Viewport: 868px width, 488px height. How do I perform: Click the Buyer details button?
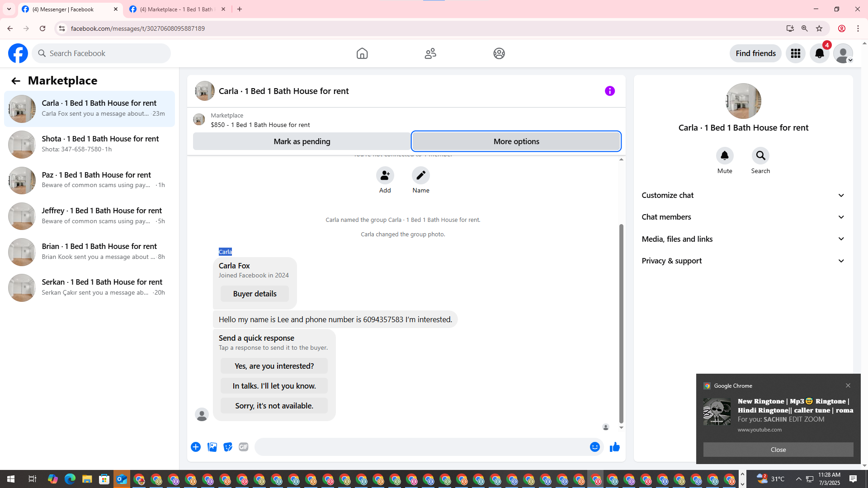coord(255,294)
